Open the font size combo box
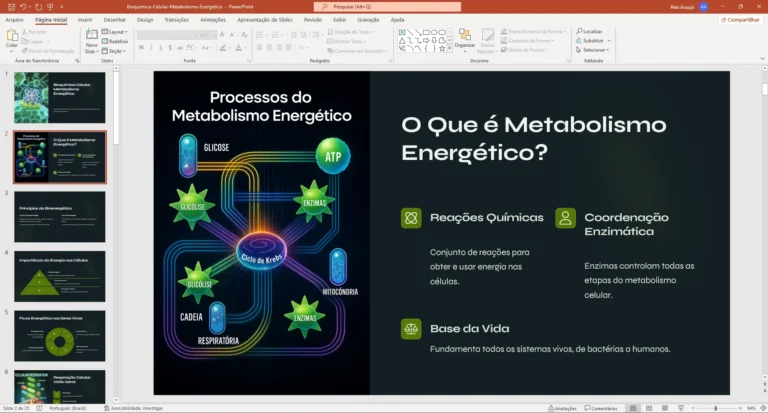768x413 pixels. tap(207, 35)
